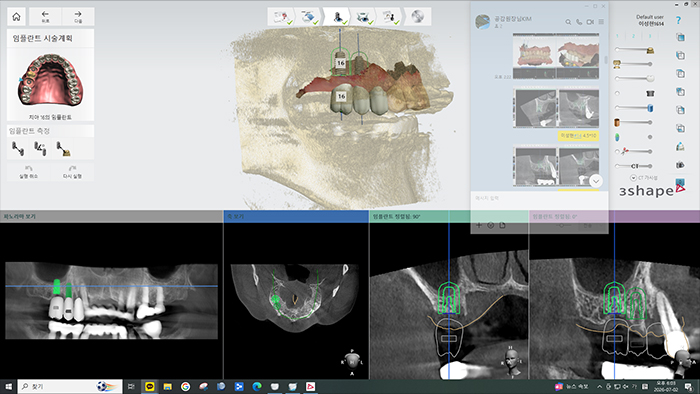This screenshot has width=700, height=394.
Task: Select visibility preset 1
Action: (x=617, y=36)
